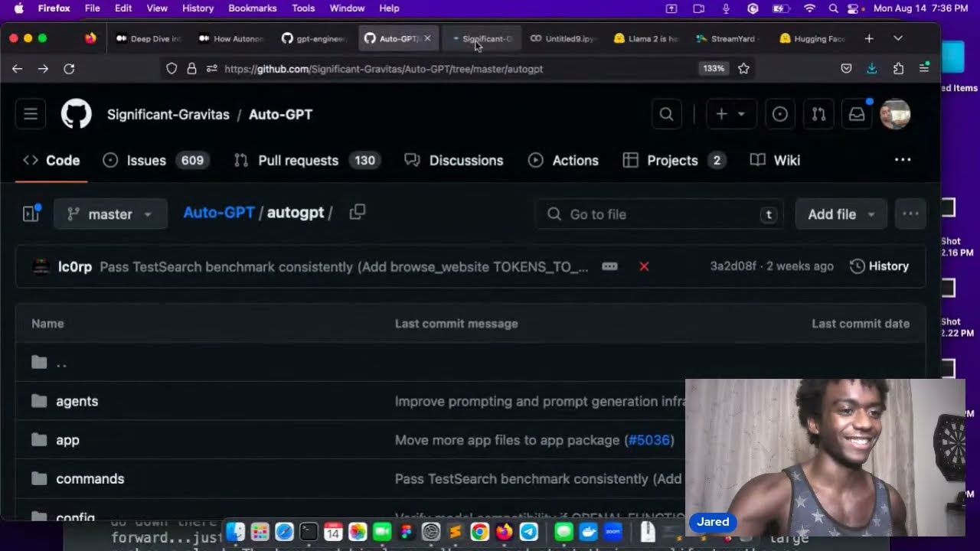980x551 pixels.
Task: Open the Wiki tab
Action: (775, 160)
